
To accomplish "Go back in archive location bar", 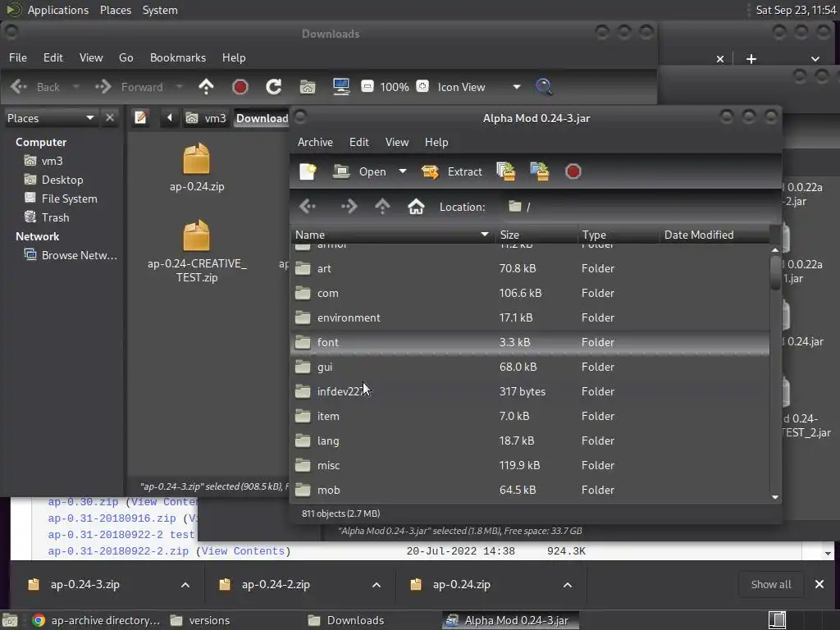I will 308,206.
